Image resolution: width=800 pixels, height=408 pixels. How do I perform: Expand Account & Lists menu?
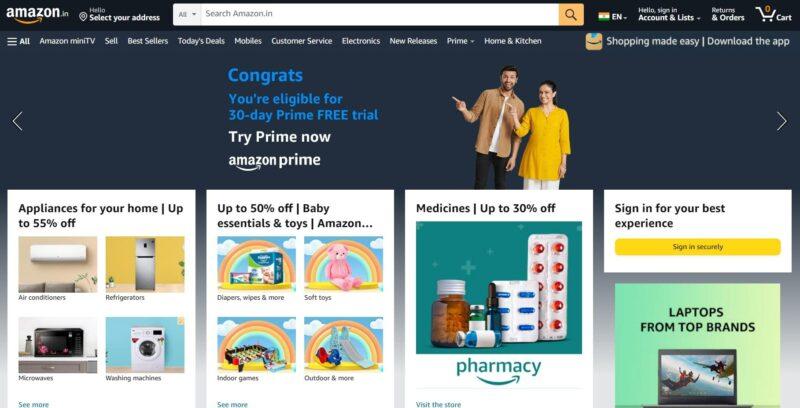tap(669, 14)
